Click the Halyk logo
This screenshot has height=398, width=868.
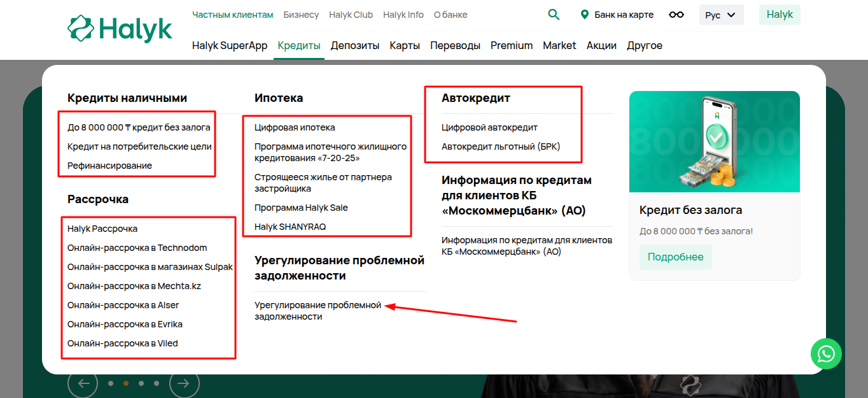[x=120, y=29]
